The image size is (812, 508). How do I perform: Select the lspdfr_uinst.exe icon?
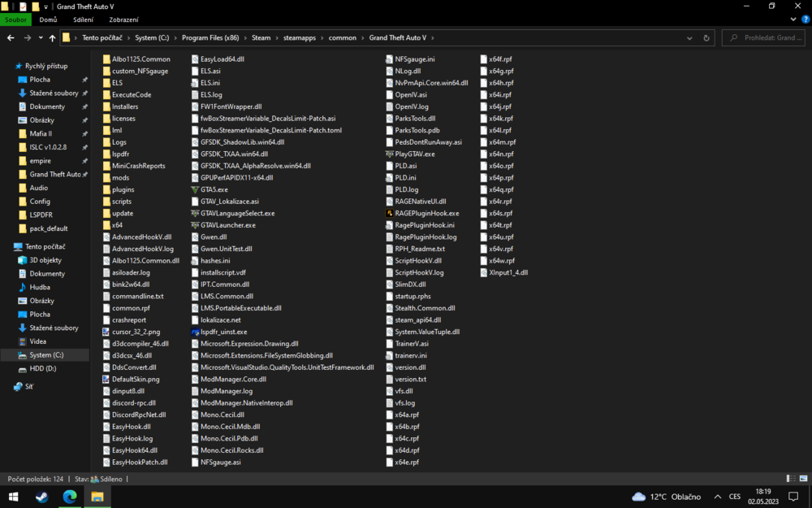tap(195, 332)
